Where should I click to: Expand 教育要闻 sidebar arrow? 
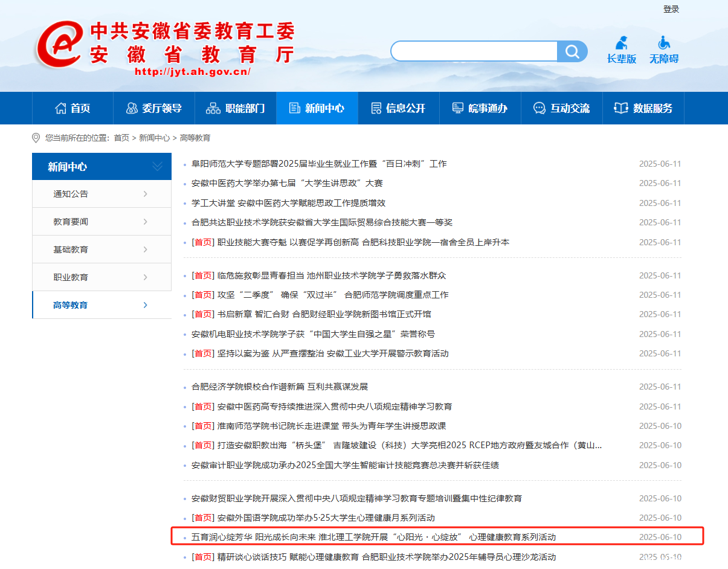tap(146, 222)
